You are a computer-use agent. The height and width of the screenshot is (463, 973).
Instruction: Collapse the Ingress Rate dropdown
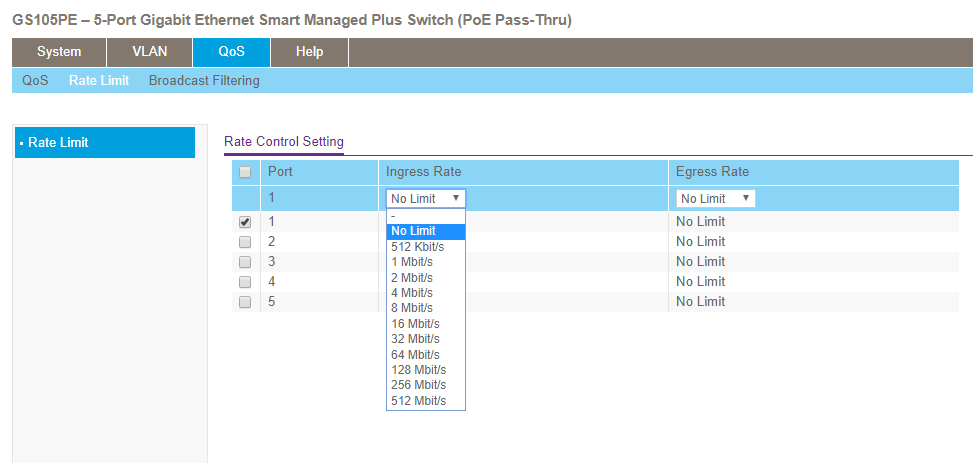[425, 199]
